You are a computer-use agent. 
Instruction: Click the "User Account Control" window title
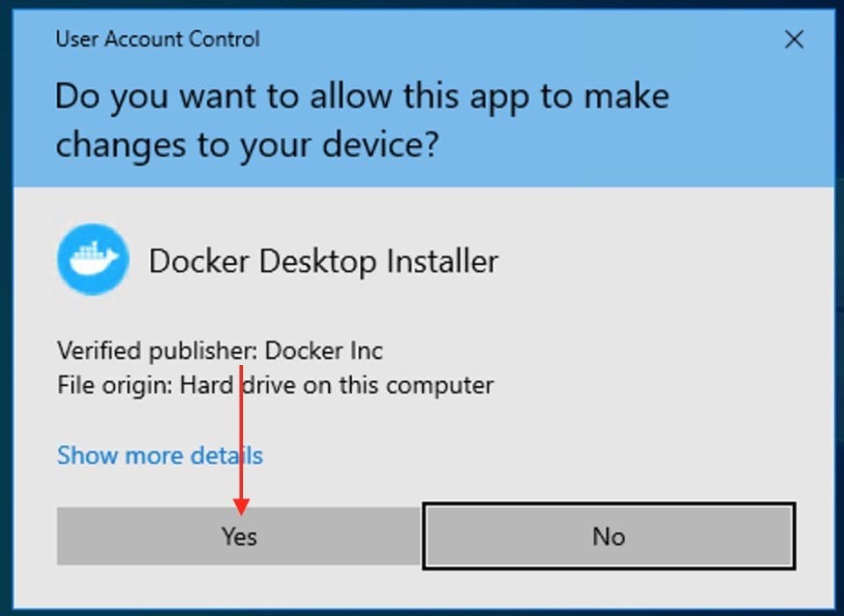pos(158,39)
